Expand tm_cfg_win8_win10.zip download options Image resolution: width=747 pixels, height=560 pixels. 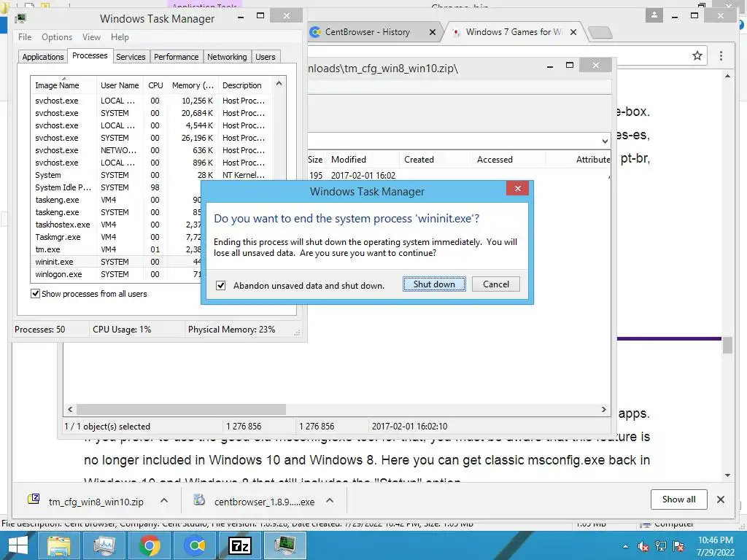(164, 500)
